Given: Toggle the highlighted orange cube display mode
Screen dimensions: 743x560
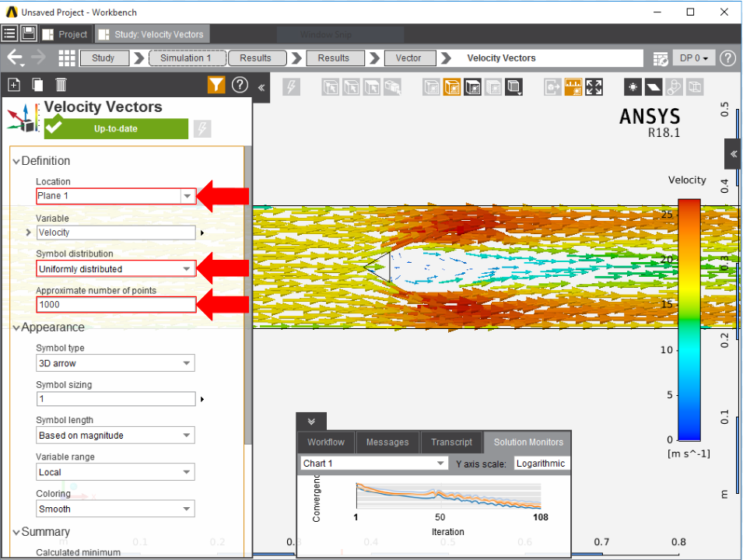Looking at the screenshot, I should tap(452, 87).
